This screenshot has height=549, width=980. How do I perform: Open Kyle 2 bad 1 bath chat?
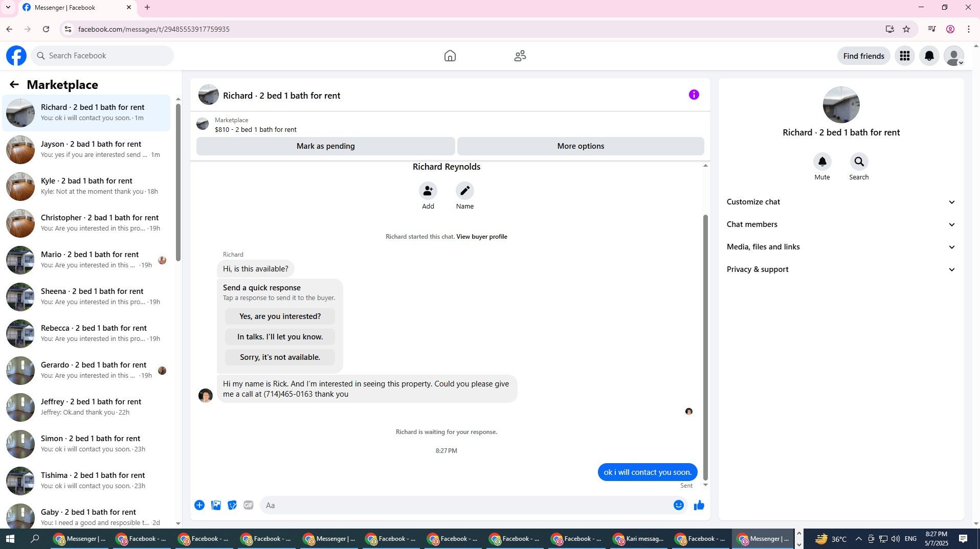[87, 186]
